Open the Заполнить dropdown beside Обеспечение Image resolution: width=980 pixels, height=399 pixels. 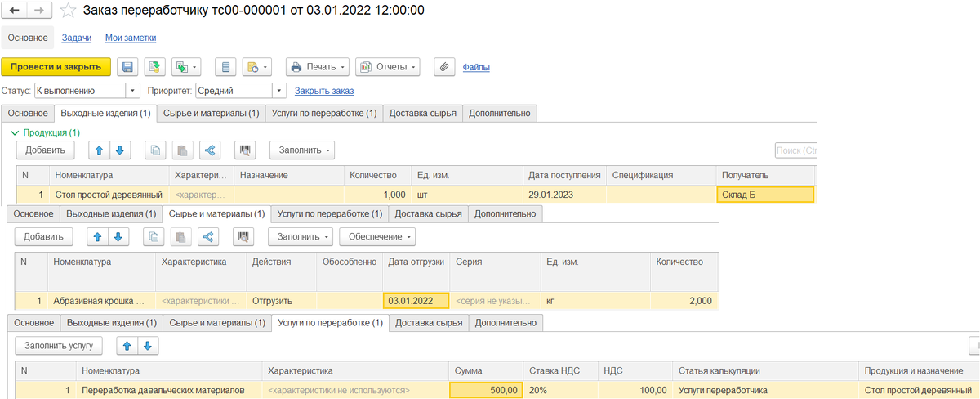(x=301, y=236)
